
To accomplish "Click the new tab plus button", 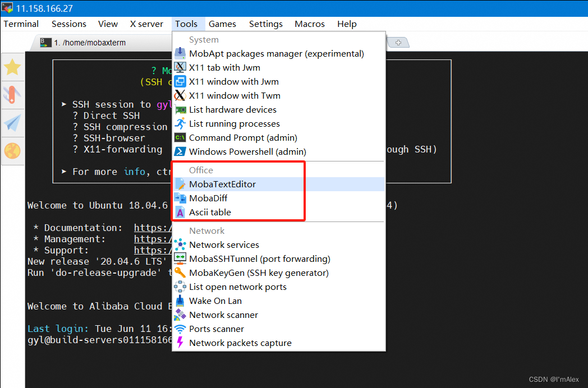I will [x=398, y=43].
